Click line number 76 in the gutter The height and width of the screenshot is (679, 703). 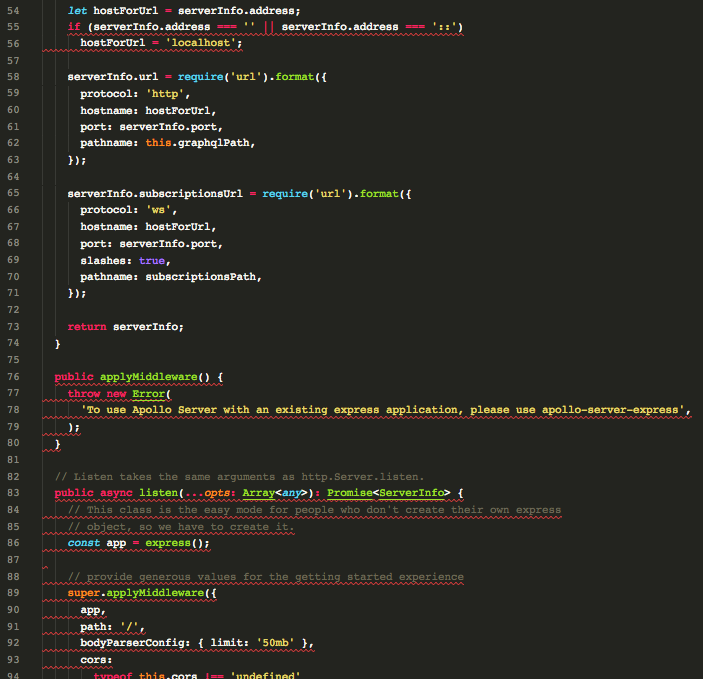coord(13,377)
